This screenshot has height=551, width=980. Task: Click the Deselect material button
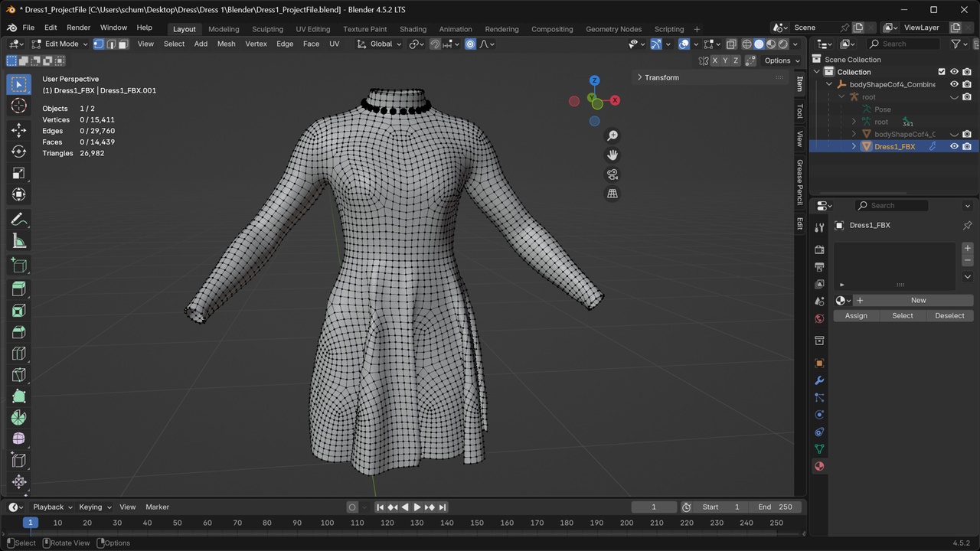[949, 316]
